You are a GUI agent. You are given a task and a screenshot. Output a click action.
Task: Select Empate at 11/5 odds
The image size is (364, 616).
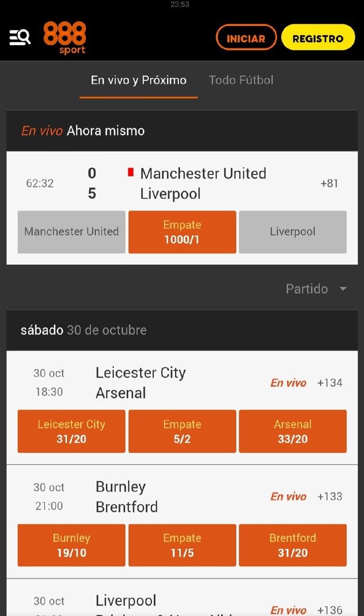pyautogui.click(x=182, y=545)
